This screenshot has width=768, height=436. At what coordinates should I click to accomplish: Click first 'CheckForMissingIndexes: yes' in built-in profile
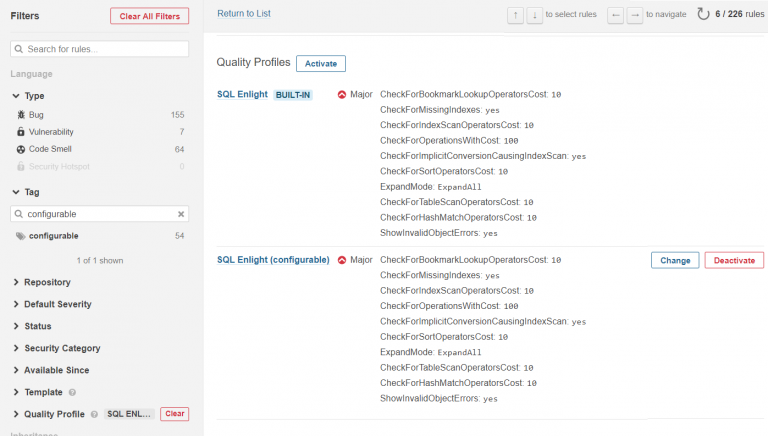[440, 110]
